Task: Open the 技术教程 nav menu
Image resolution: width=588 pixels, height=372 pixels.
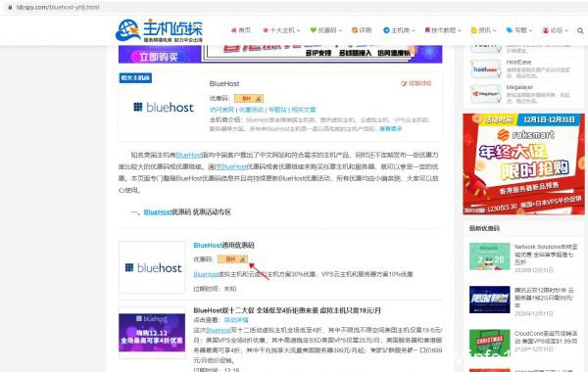Action: pyautogui.click(x=443, y=30)
